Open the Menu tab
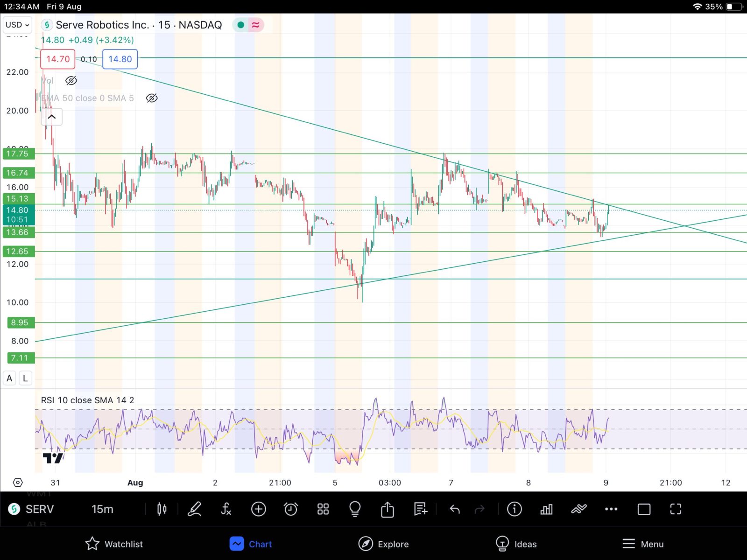 pos(643,544)
